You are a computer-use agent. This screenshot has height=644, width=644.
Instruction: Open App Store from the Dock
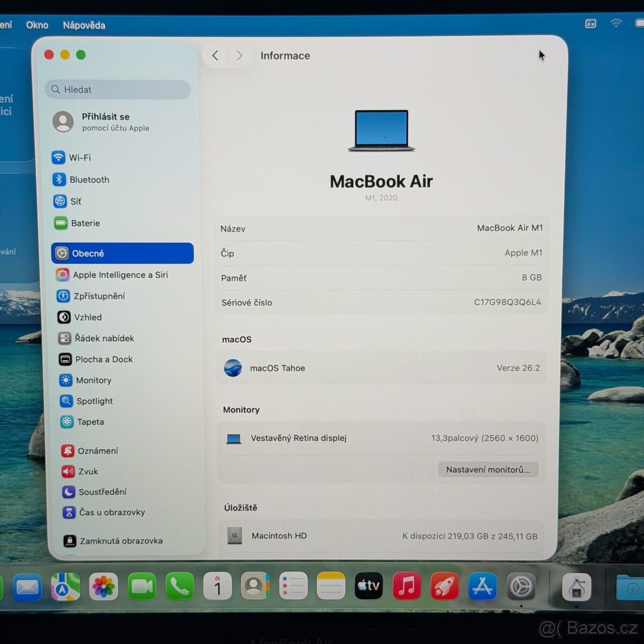[x=482, y=586]
